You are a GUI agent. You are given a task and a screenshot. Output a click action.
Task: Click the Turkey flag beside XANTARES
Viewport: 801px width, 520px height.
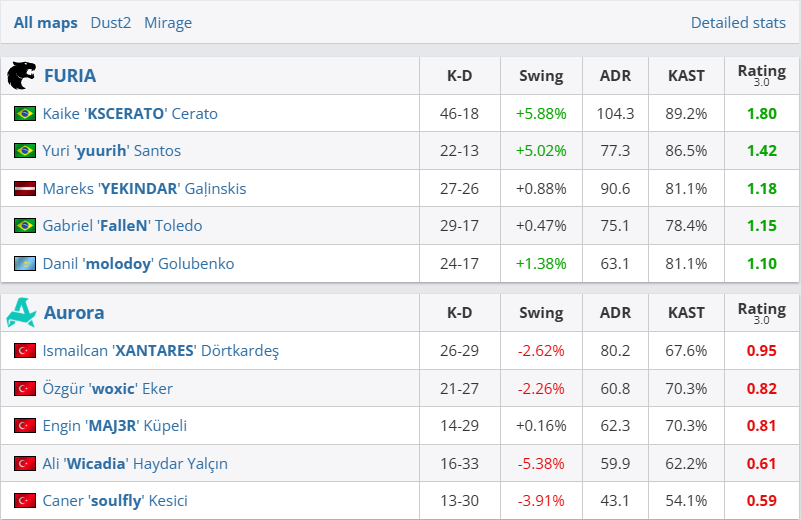click(x=25, y=351)
